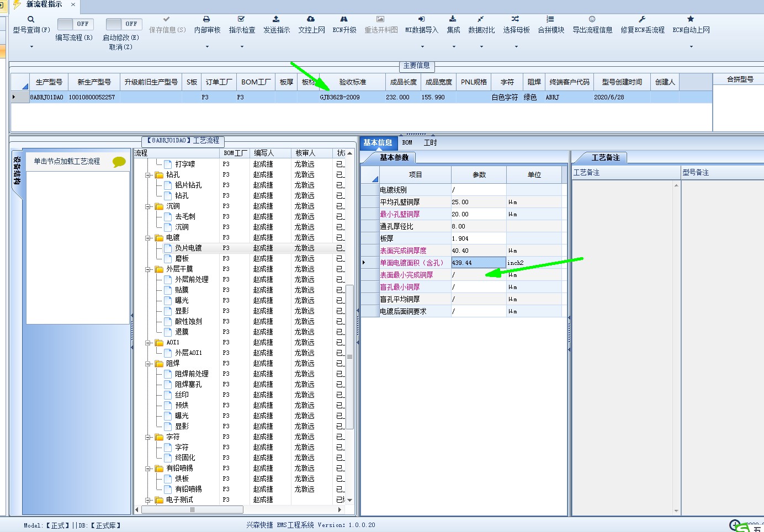Select 设备结构 vertical side tab
The image size is (764, 532).
(17, 172)
